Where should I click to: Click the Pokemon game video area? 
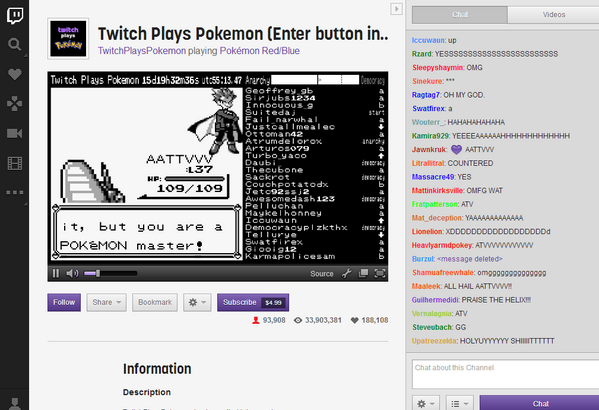(147, 174)
